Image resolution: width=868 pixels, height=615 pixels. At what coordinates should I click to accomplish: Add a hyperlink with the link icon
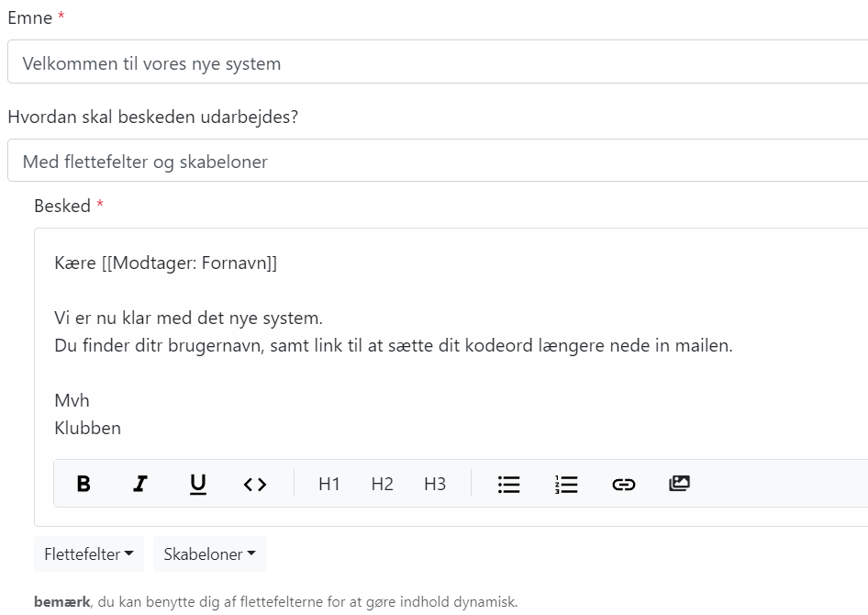click(x=623, y=485)
